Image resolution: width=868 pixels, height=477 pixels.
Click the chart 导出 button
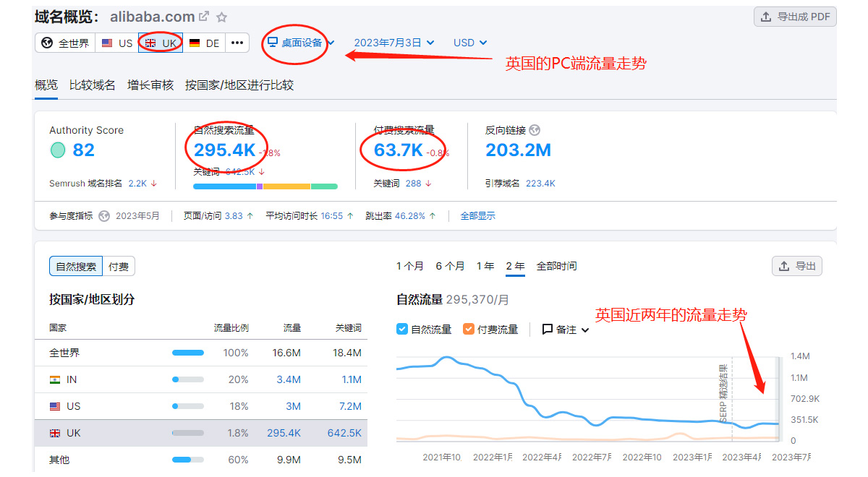point(797,266)
